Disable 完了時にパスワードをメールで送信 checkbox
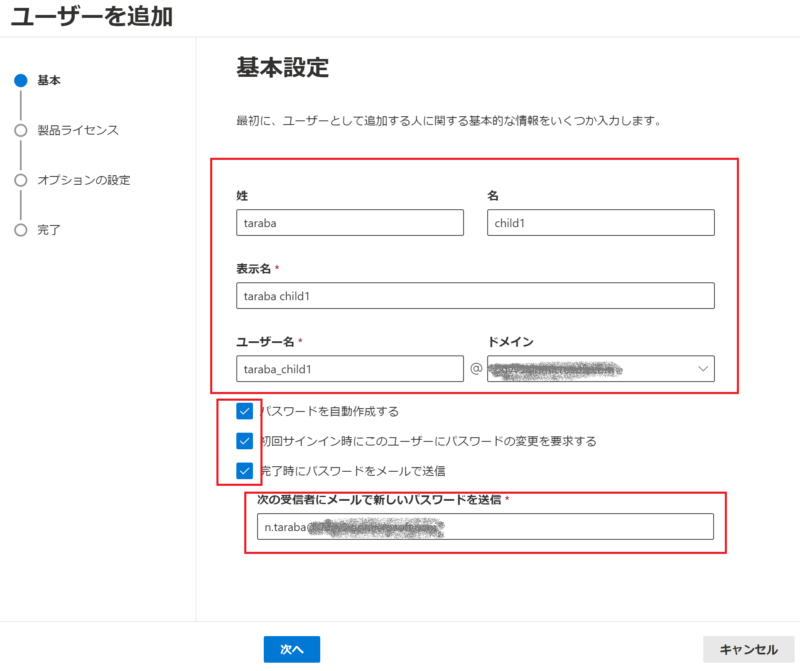Screen dimensions: 800x671 tap(245, 470)
